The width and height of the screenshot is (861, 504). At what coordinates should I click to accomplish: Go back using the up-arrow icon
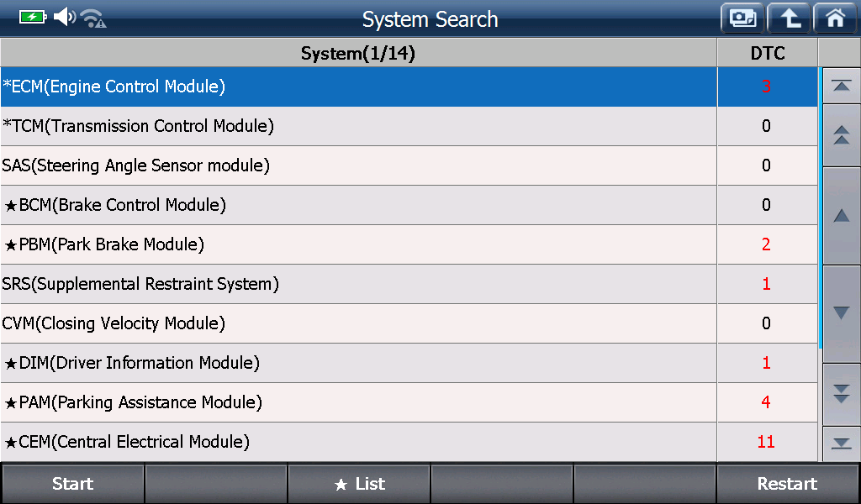(x=789, y=18)
